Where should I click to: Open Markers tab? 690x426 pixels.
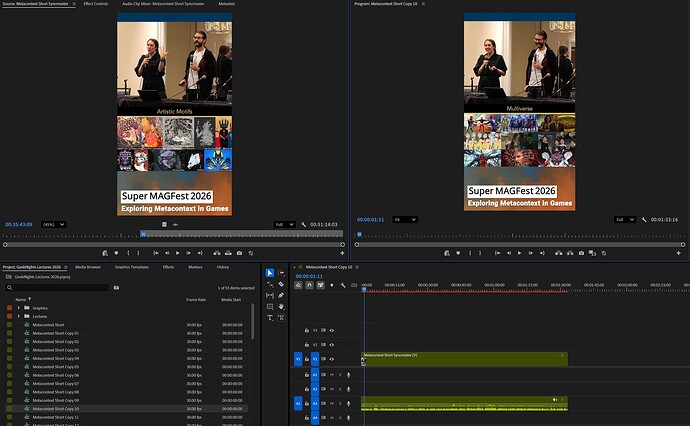pos(195,267)
